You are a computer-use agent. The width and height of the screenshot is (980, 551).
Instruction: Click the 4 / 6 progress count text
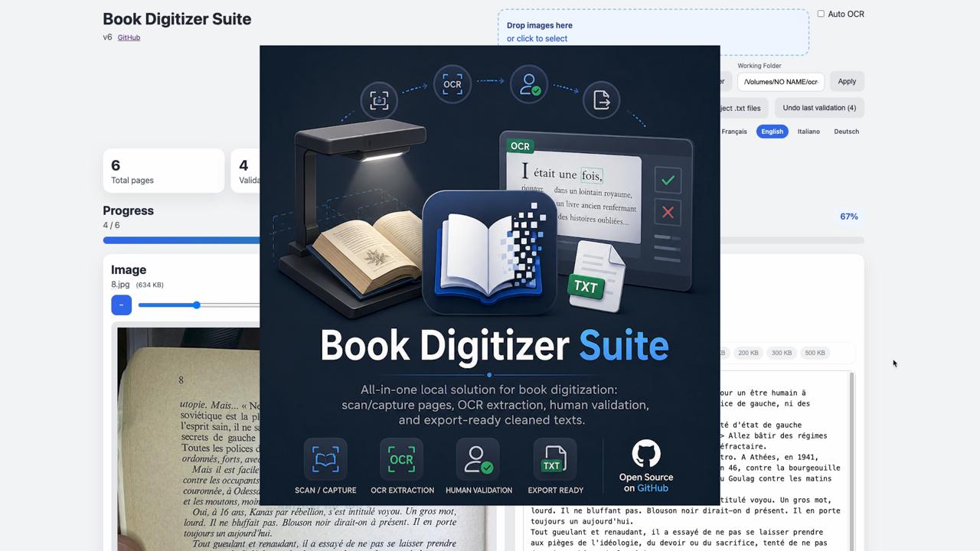click(x=112, y=226)
